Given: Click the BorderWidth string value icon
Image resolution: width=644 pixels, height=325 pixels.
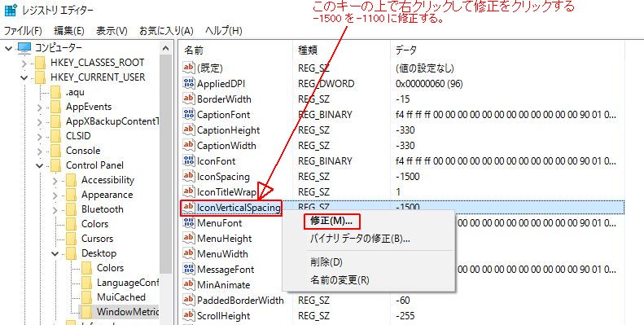Looking at the screenshot, I should pos(189,99).
